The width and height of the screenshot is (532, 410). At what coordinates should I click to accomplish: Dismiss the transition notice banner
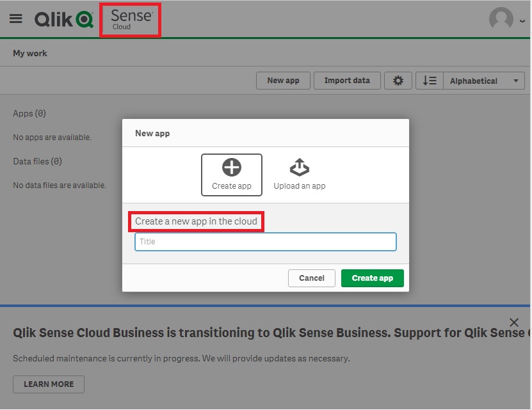coord(514,322)
